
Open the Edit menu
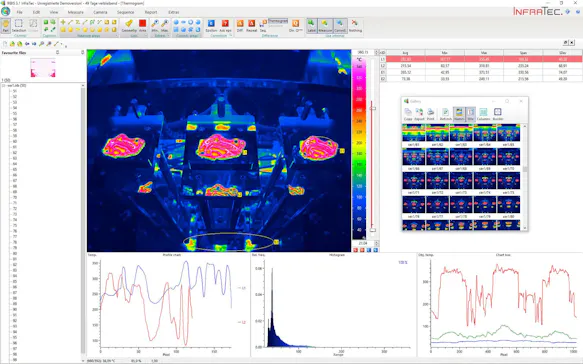(x=36, y=12)
